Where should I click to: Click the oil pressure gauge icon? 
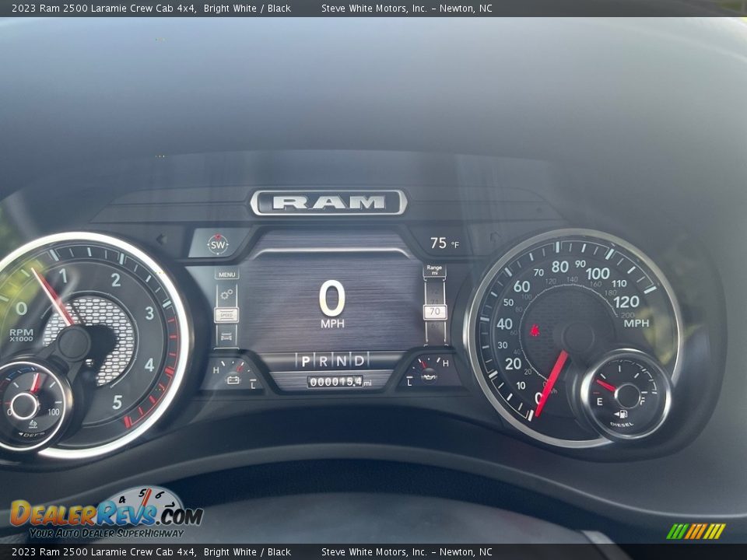(x=430, y=377)
